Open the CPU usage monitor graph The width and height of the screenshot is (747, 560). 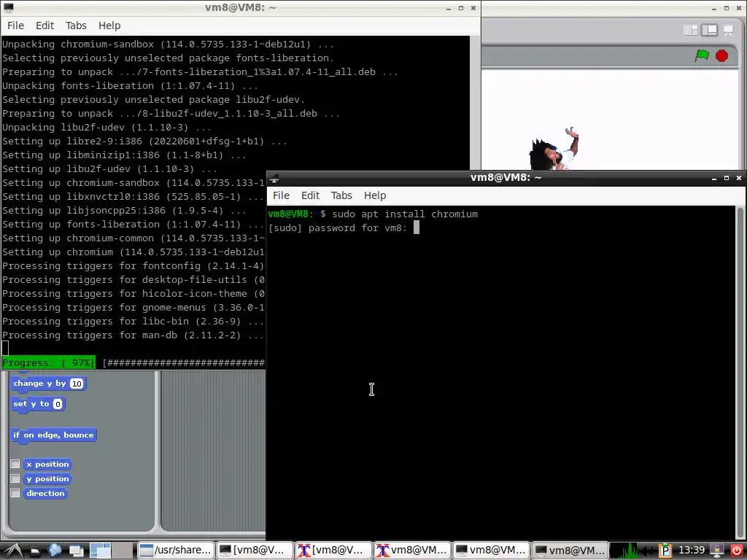(x=624, y=551)
